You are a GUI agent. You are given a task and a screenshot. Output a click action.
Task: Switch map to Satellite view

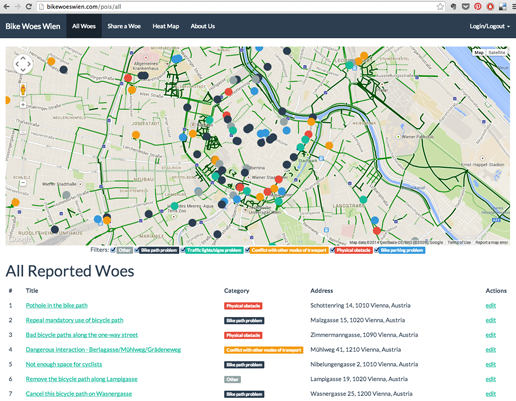[497, 52]
